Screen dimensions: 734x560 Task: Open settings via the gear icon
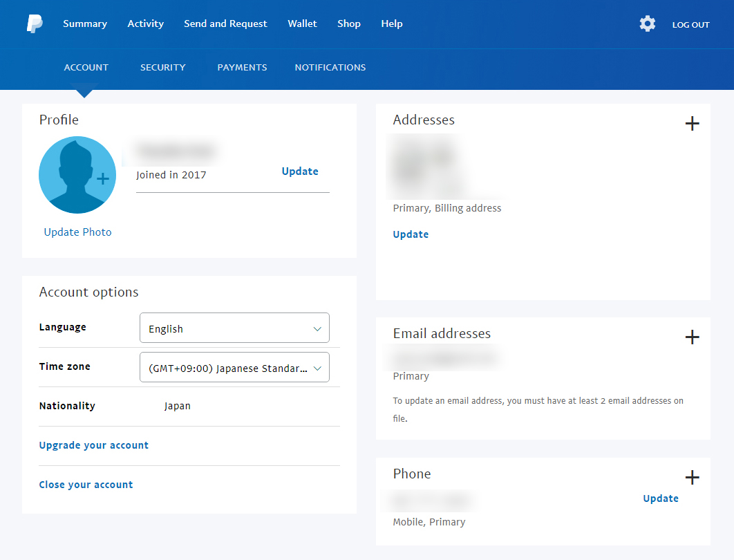coord(647,24)
